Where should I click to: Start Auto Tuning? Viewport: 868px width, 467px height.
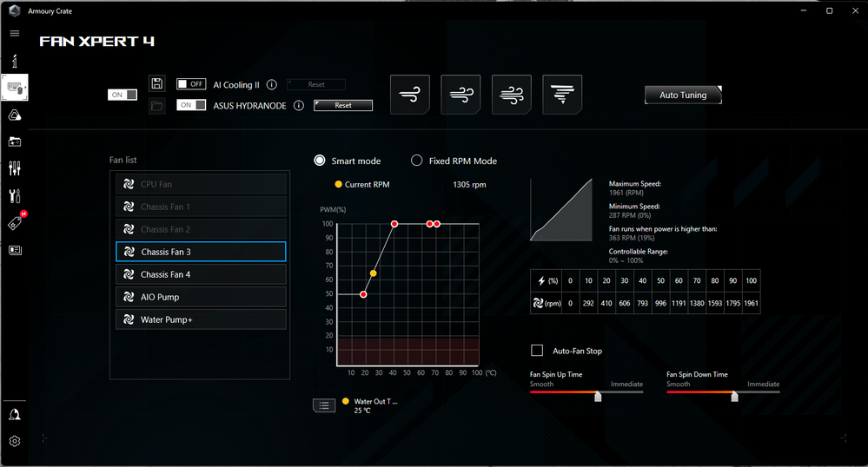tap(683, 95)
